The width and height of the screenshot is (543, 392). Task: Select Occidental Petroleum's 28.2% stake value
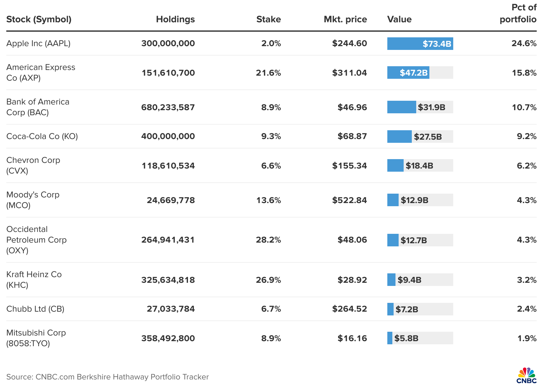click(268, 240)
